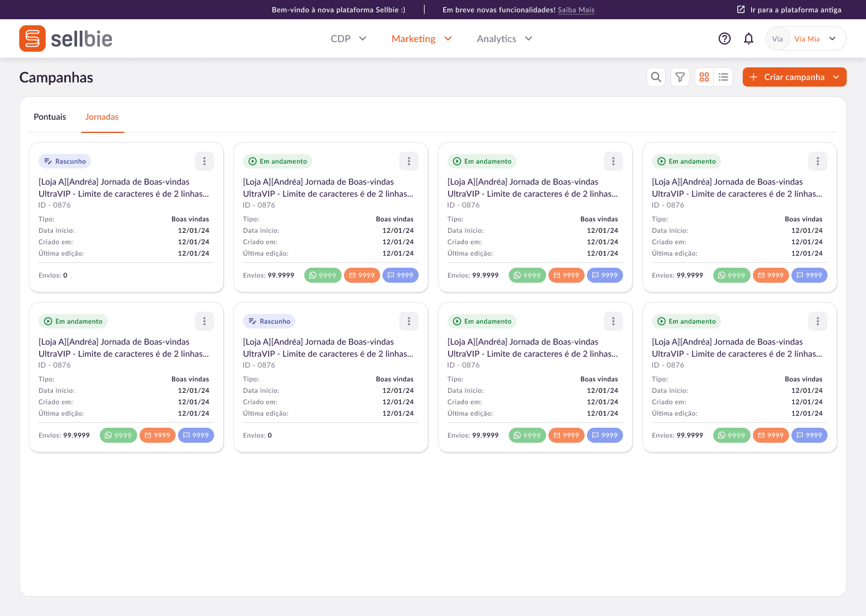The height and width of the screenshot is (616, 866).
Task: Open the campaign filter funnel
Action: tap(680, 77)
